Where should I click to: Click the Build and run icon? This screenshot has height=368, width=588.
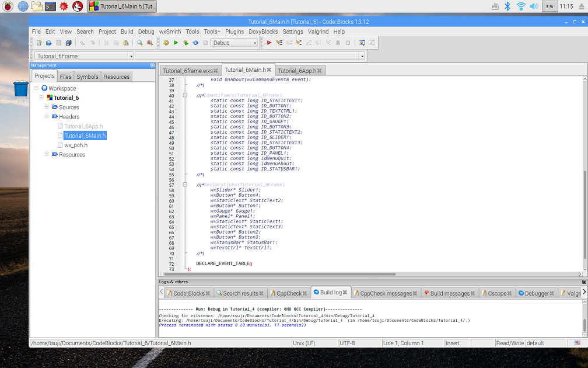185,43
